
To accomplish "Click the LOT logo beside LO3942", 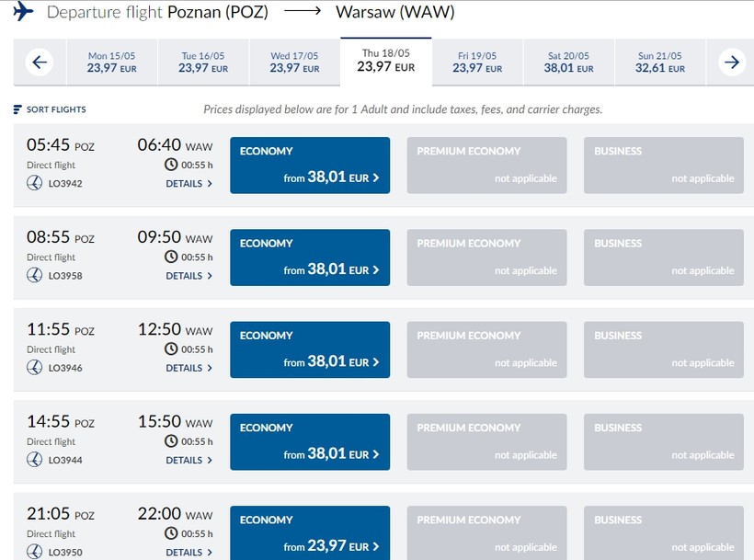I will 35,183.
